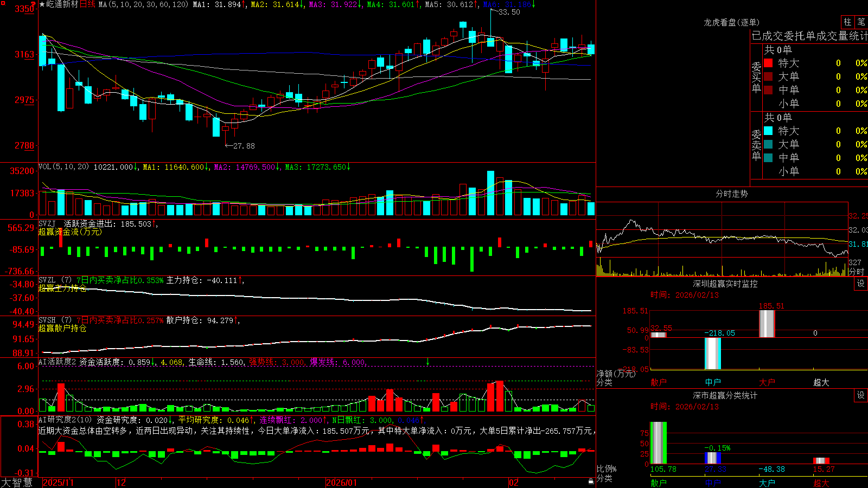This screenshot has width=868, height=488.
Task: Click the -48.38 value in 分类统计
Action: pyautogui.click(x=771, y=469)
